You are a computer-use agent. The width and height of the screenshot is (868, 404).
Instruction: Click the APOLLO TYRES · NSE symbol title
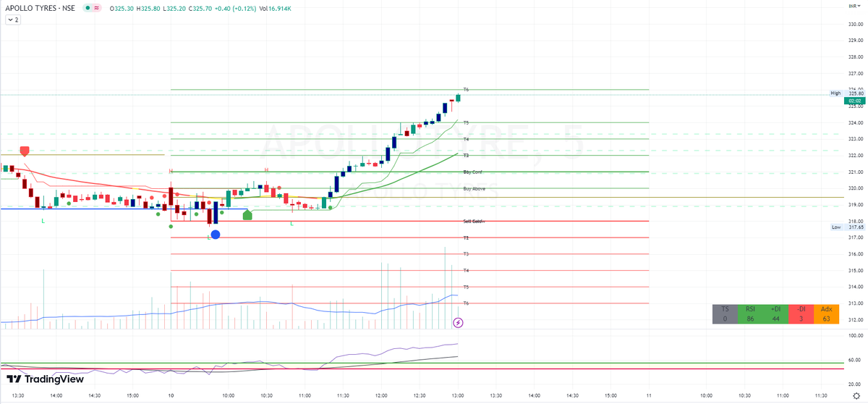(39, 8)
